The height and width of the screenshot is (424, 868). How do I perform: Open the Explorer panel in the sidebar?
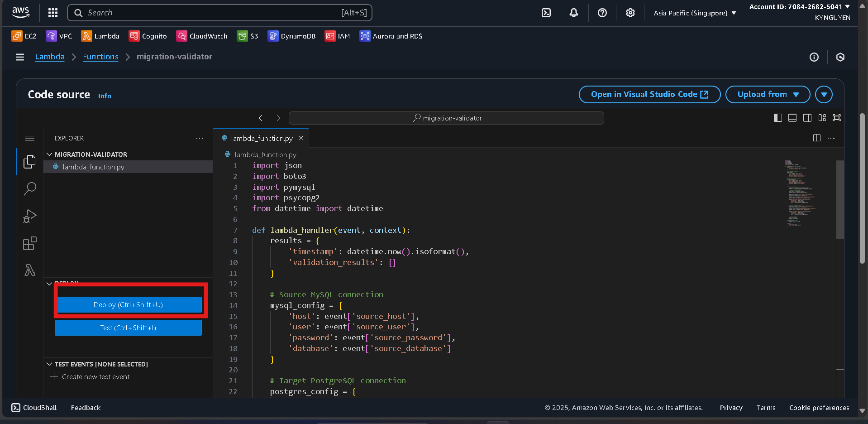pos(29,161)
